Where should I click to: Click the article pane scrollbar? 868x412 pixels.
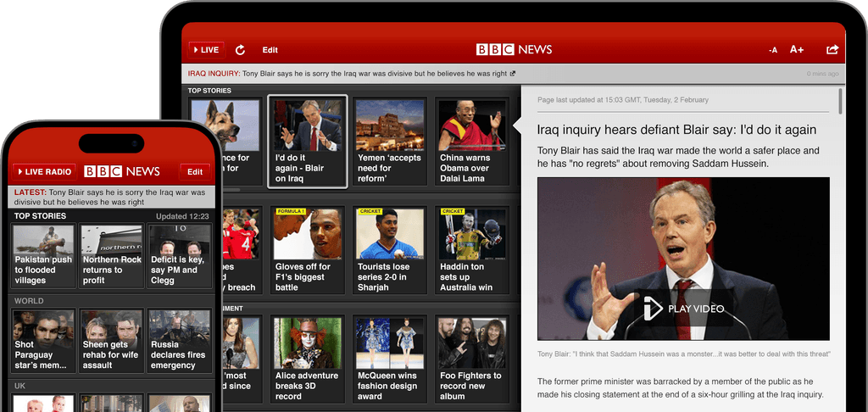click(840, 101)
